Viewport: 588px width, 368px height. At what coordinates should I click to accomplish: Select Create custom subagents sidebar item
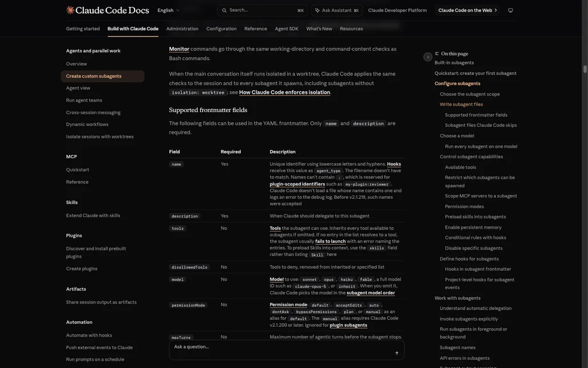tap(102, 76)
